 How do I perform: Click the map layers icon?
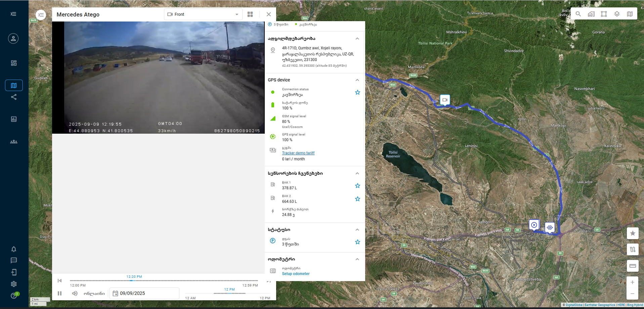[617, 14]
